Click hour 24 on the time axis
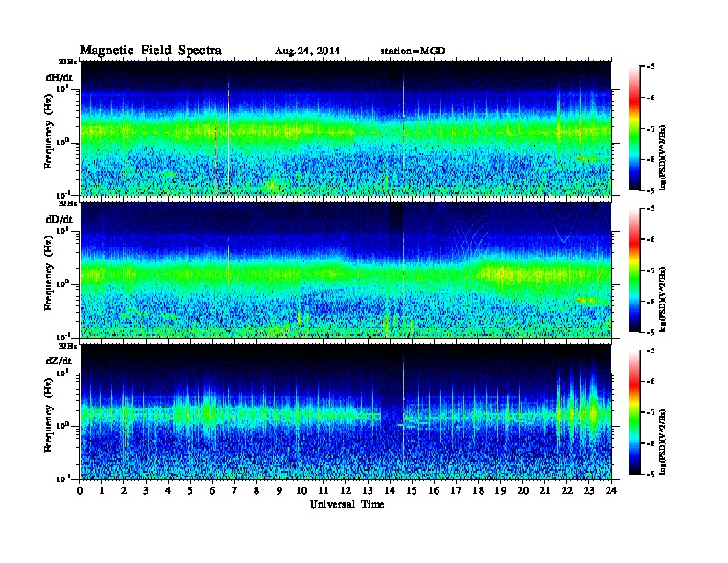728x563 pixels. click(x=611, y=491)
